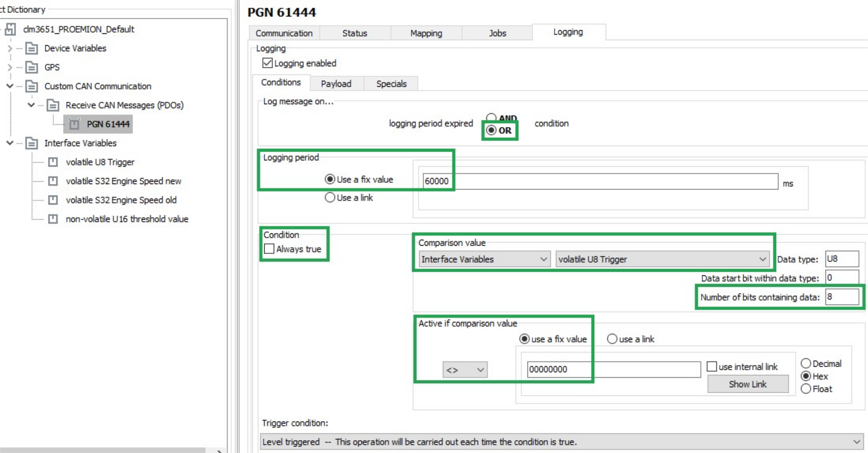Screen dimensions: 868x453
Task: Click the Receive CAN Messages folder icon
Action: [x=53, y=105]
